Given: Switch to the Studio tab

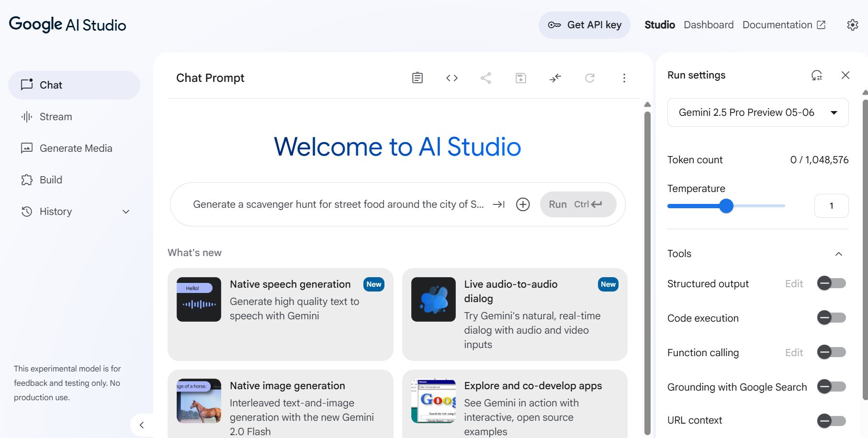Looking at the screenshot, I should [660, 25].
